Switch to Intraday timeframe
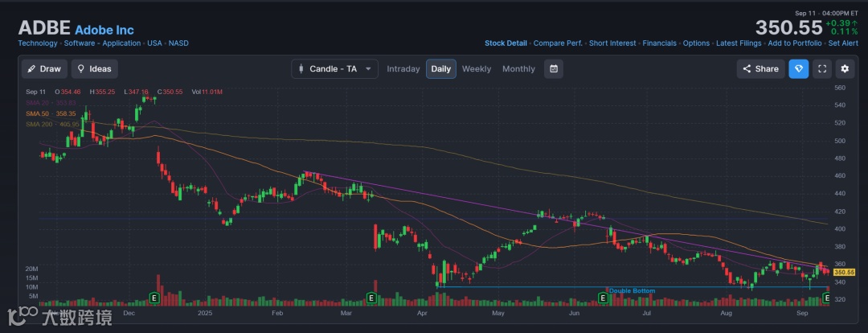The image size is (868, 333). click(x=403, y=68)
